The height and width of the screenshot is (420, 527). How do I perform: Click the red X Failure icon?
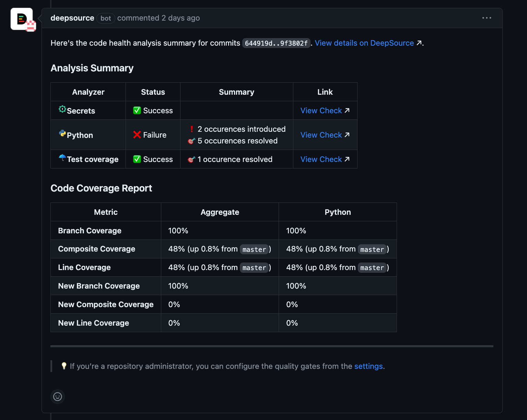[x=137, y=135]
